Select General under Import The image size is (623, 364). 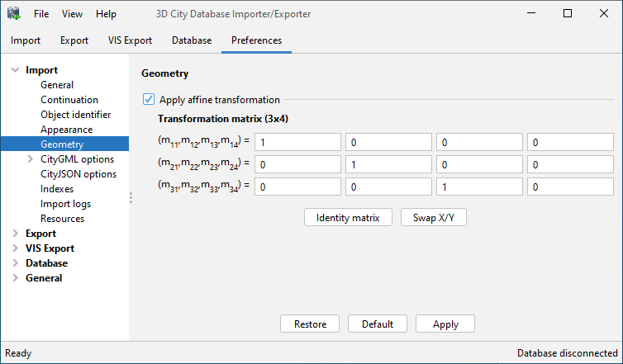coord(57,85)
